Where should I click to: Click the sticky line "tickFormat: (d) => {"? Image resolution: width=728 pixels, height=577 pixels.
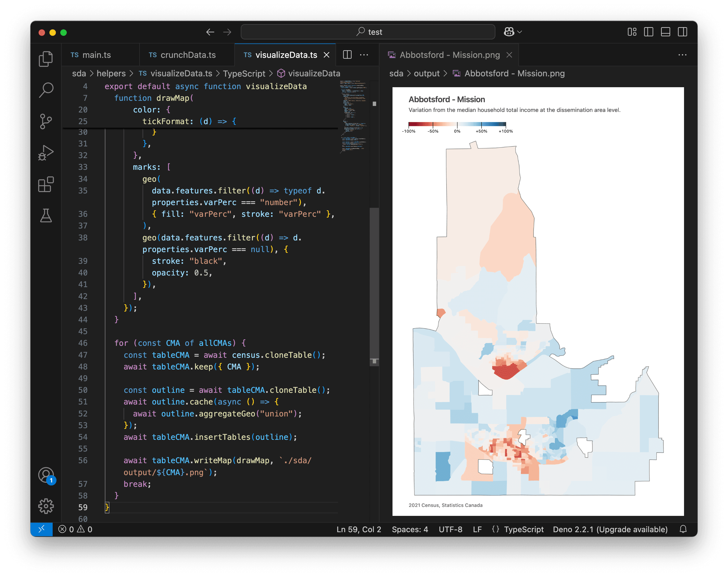(189, 121)
